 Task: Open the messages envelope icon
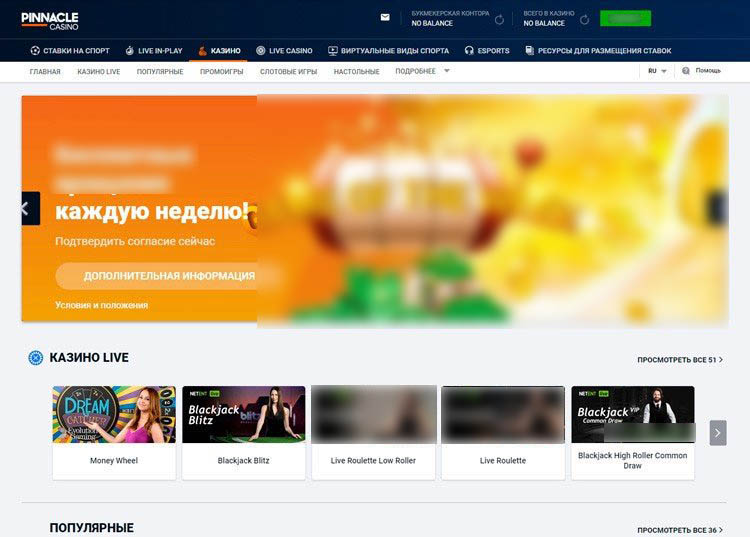(385, 17)
